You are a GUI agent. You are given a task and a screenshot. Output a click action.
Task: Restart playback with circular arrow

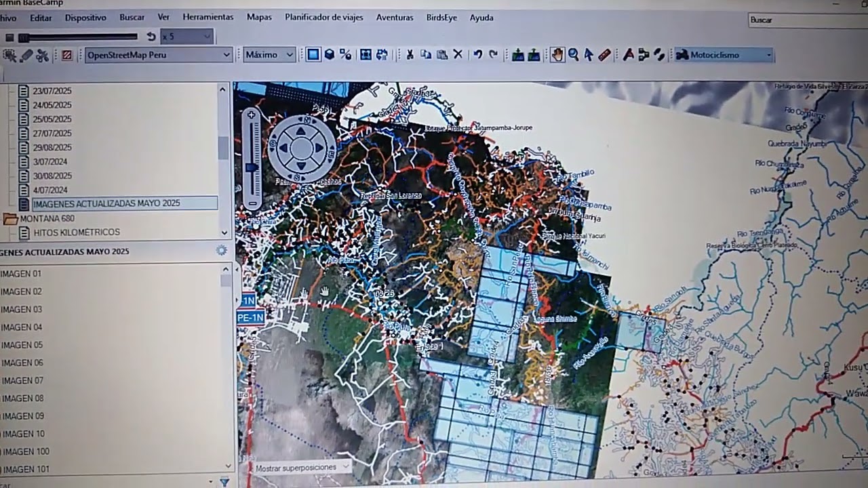(151, 37)
